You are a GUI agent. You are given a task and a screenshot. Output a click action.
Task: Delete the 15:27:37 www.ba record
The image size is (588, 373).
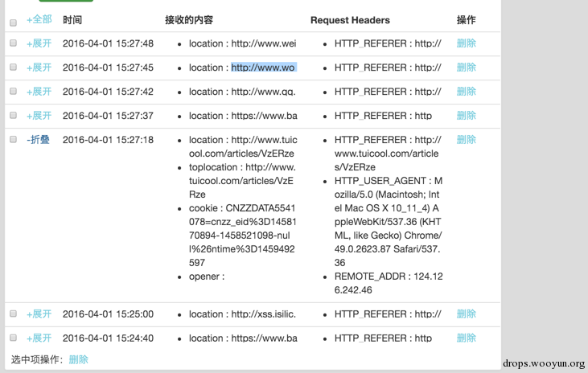coord(466,116)
